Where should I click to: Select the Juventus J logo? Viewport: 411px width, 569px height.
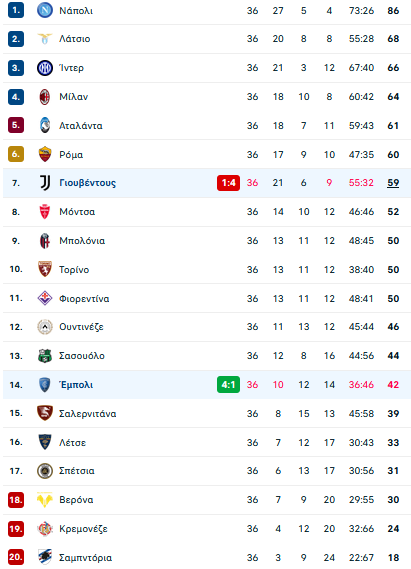(45, 183)
